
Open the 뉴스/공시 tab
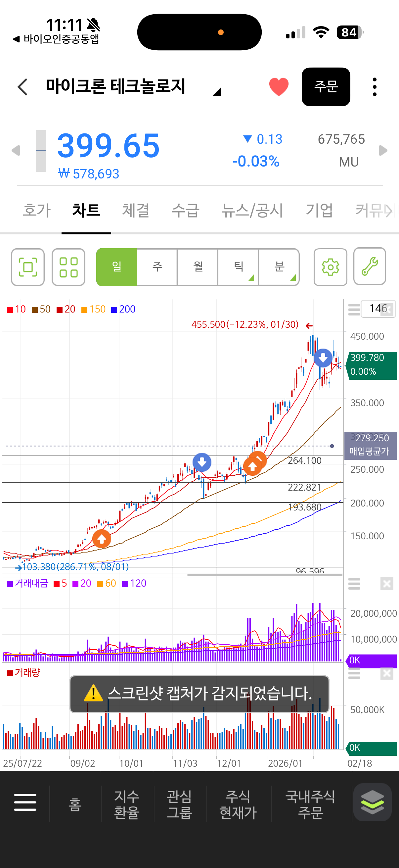coord(252,210)
